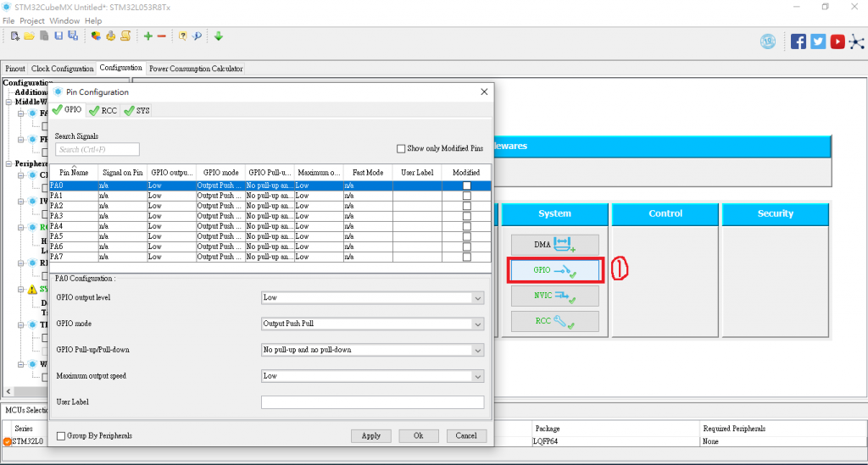Select the PA3 row in the pin table
868x465 pixels.
(x=270, y=216)
